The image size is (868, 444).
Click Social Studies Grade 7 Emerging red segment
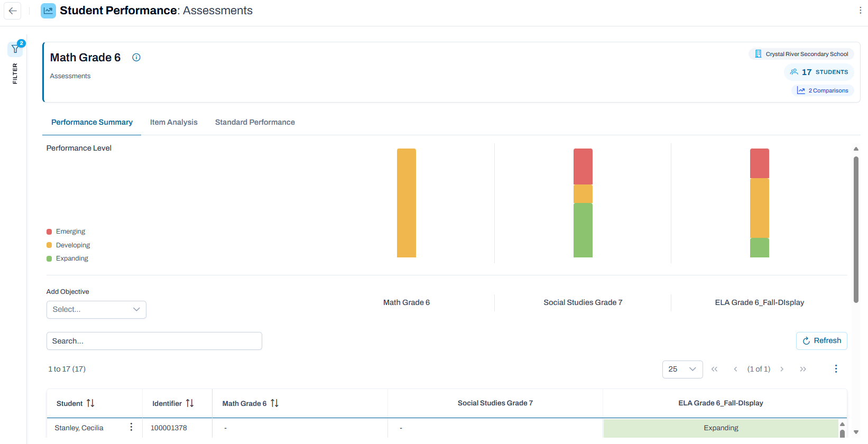pos(583,166)
